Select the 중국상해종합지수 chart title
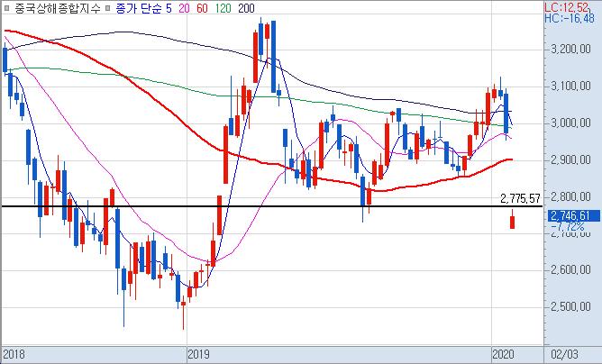Screen dimensions: 602x364 coord(58,8)
